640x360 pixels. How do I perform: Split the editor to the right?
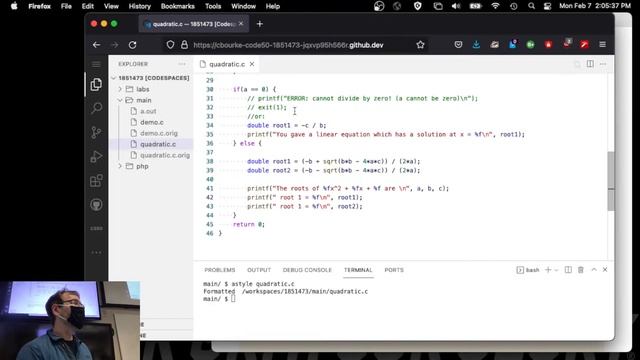click(x=590, y=64)
